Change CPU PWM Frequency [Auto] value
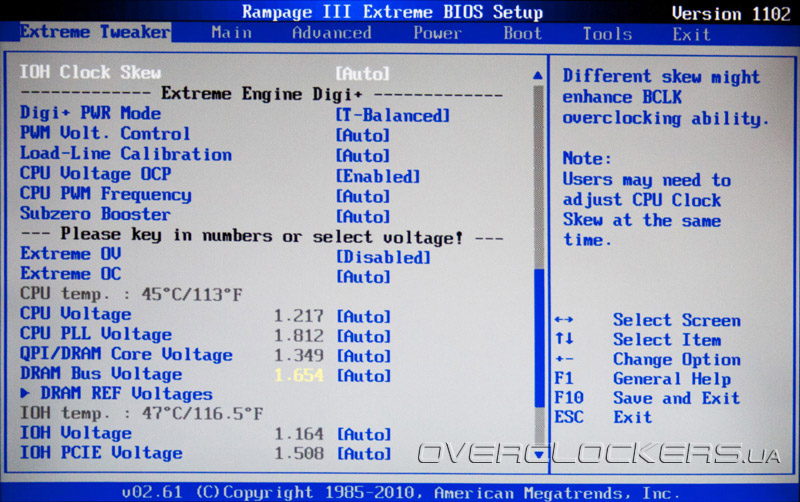Screen dimensions: 800x502 (362, 196)
